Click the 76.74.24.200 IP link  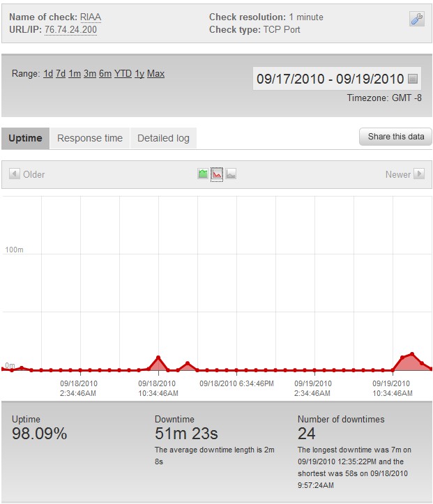tap(70, 29)
